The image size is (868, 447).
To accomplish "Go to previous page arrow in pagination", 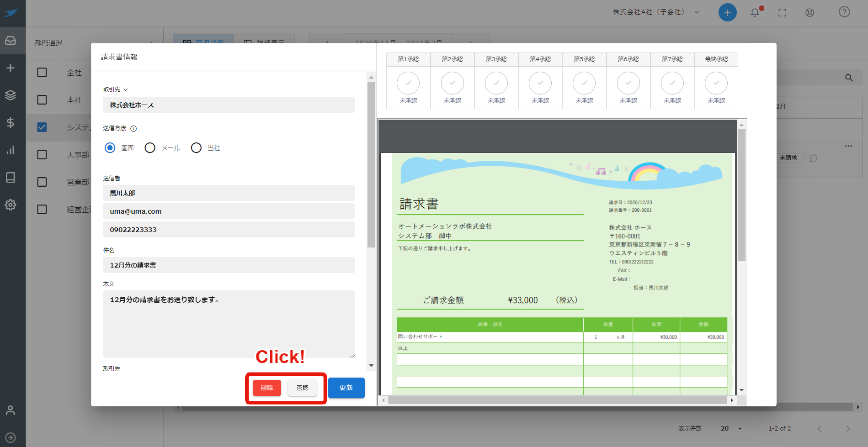I will click(x=820, y=429).
